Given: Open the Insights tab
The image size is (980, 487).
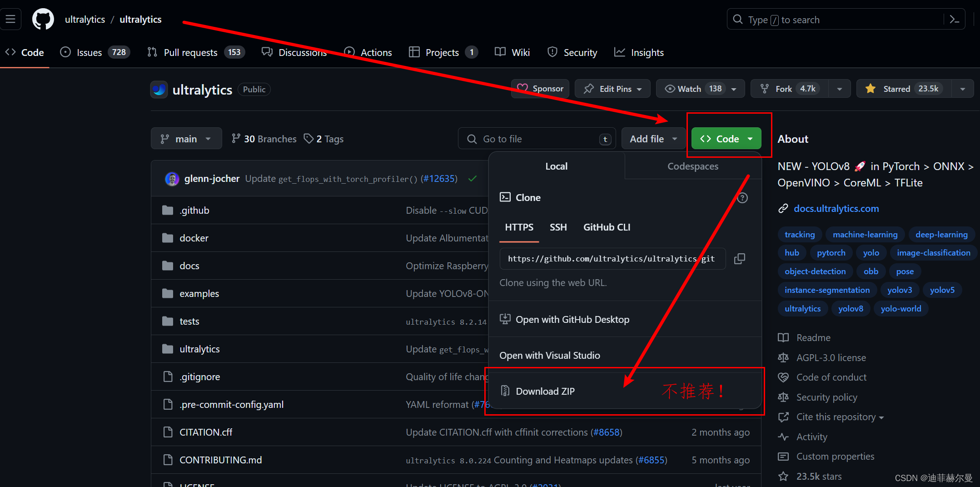Looking at the screenshot, I should [639, 52].
